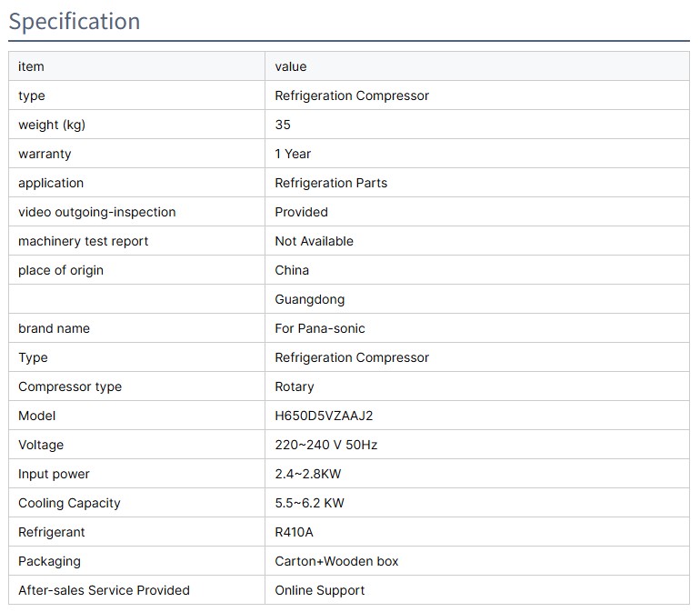
Task: Click the Specification heading
Action: (x=75, y=21)
